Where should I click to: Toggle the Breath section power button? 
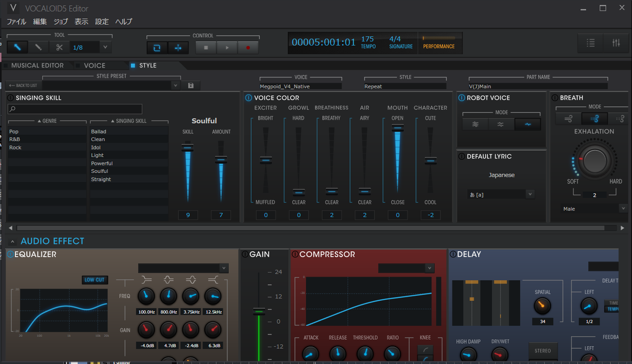tap(555, 98)
